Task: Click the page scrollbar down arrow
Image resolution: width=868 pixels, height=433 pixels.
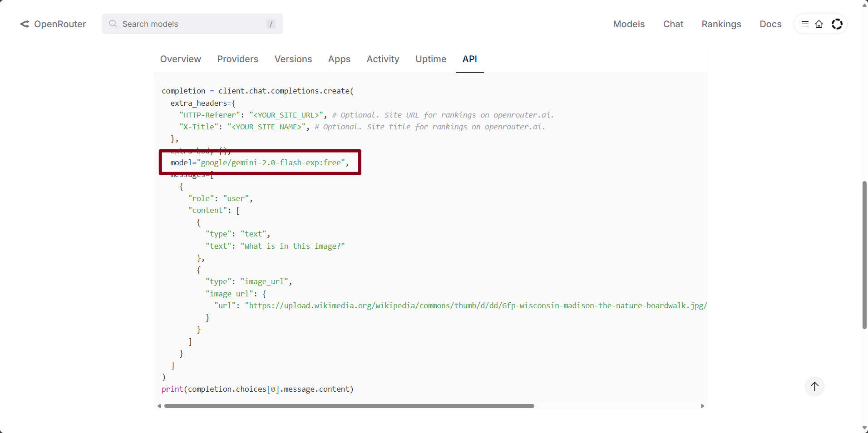Action: pyautogui.click(x=864, y=428)
